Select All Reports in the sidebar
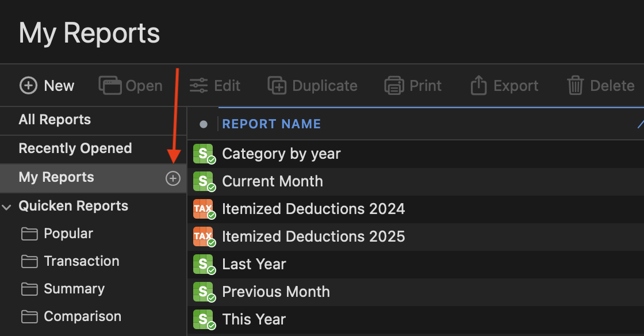 (55, 120)
